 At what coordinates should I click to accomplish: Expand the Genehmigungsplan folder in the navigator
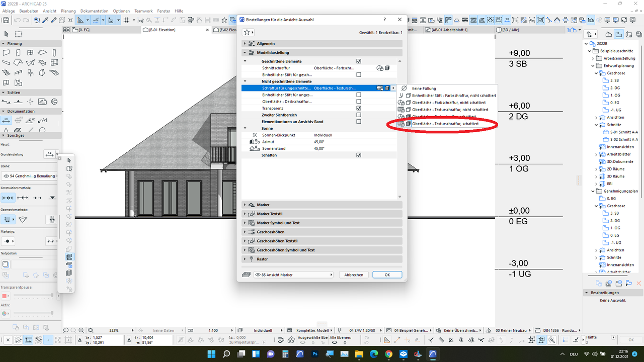(592, 191)
